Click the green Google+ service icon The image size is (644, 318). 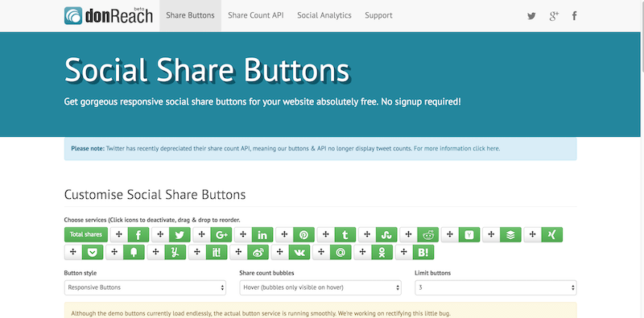tap(221, 234)
